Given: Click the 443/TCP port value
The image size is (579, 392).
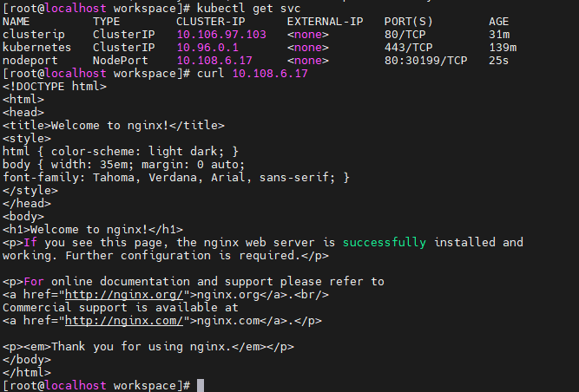Looking at the screenshot, I should (408, 48).
